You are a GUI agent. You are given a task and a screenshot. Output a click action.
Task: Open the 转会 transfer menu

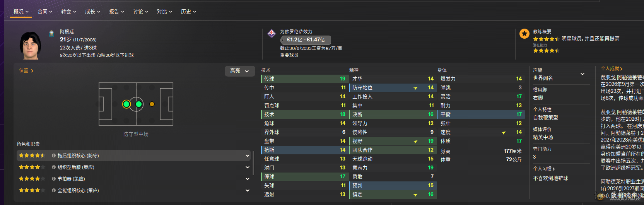point(68,12)
